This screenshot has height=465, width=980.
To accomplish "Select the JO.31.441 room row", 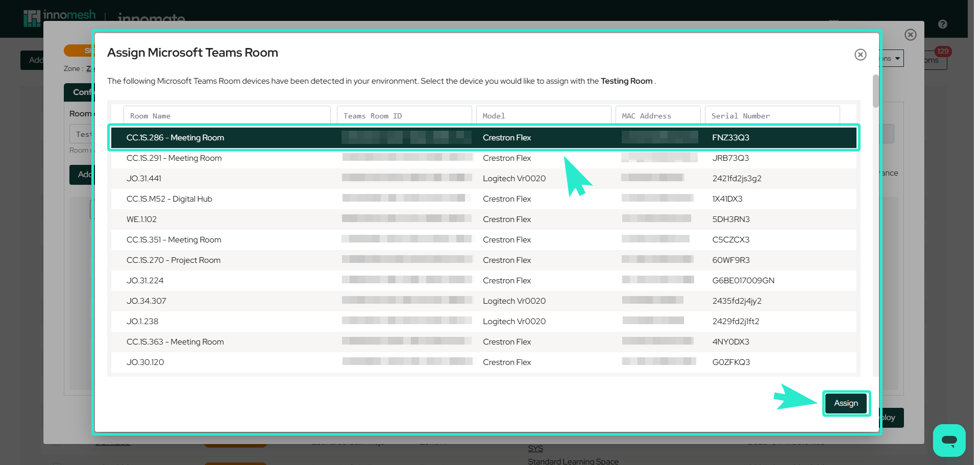I will coord(483,179).
